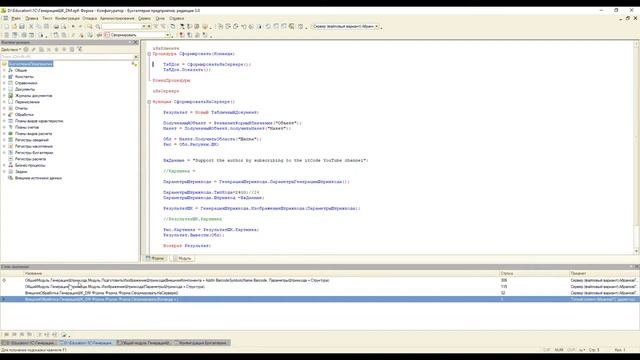This screenshot has width=640, height=360.
Task: Open the Текст menu
Action: (x=47, y=18)
